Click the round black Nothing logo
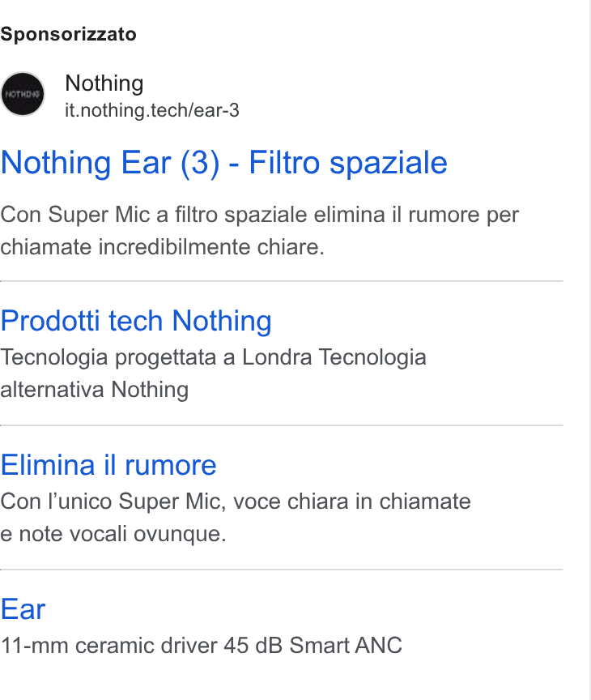The image size is (591, 700). point(23,94)
